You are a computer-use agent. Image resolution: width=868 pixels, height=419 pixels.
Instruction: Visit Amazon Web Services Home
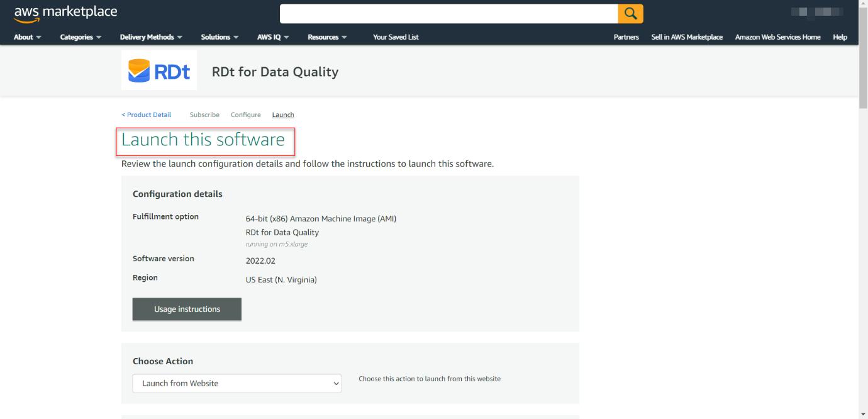[777, 37]
